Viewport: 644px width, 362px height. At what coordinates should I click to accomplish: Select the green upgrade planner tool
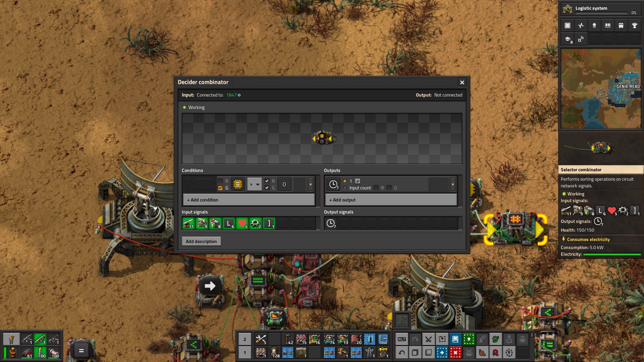coord(469,339)
